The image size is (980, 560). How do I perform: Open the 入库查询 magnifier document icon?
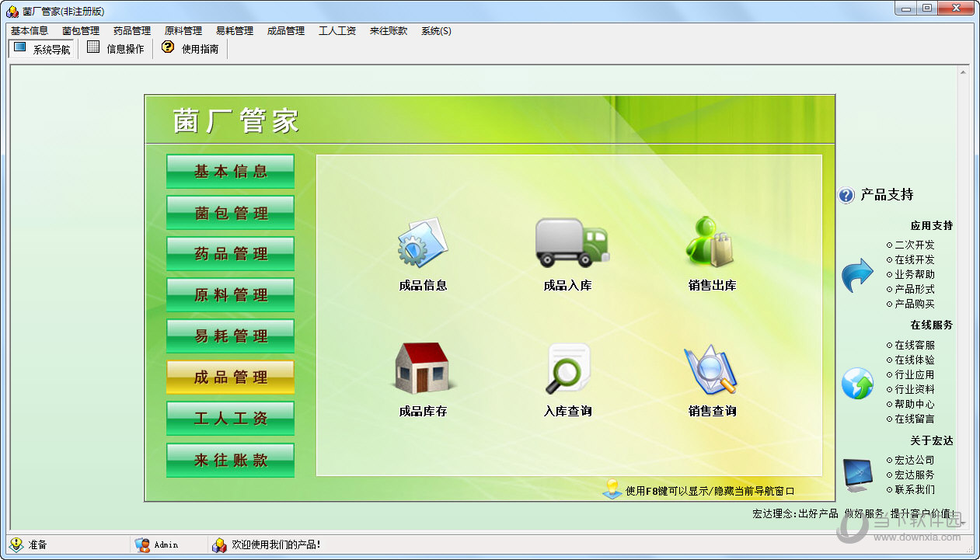568,369
